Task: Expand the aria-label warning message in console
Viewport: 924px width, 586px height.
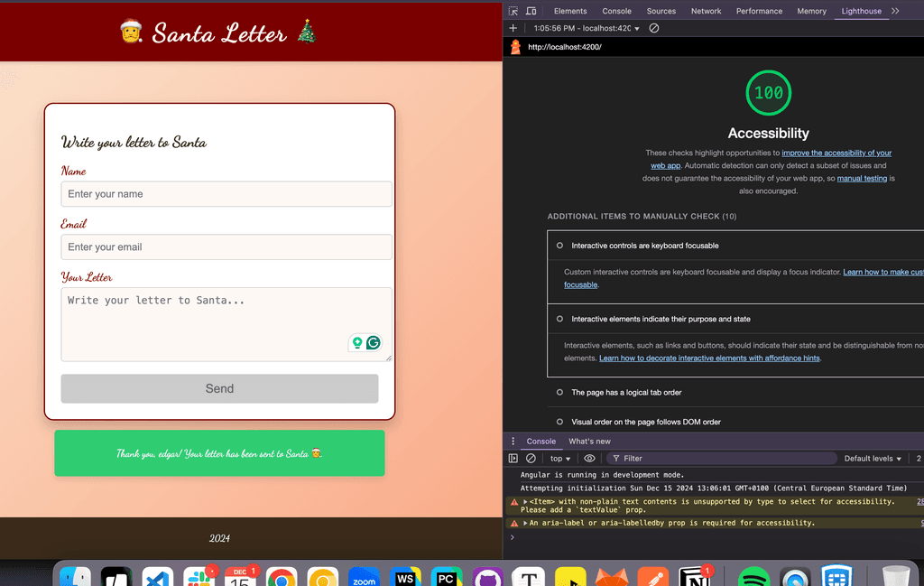Action: [x=525, y=523]
